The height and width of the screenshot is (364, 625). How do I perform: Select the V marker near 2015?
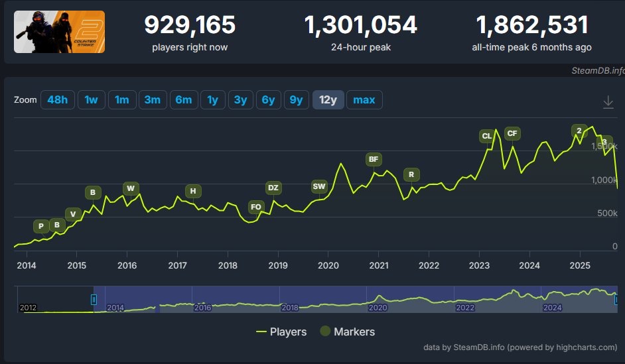(x=73, y=214)
